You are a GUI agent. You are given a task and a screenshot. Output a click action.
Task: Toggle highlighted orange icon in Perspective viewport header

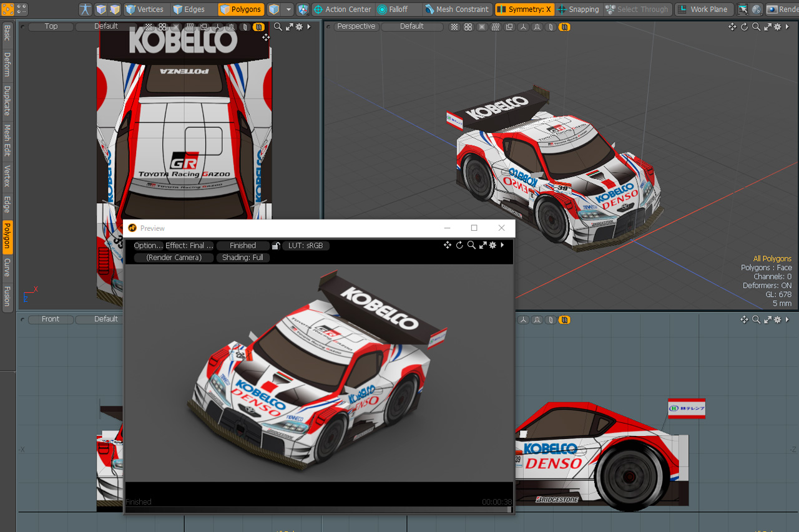click(x=564, y=27)
